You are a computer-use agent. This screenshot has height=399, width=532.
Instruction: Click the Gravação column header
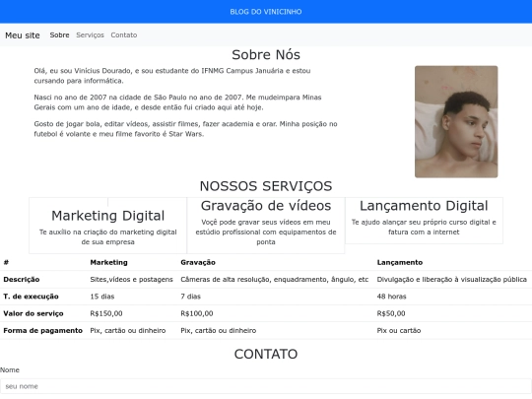click(198, 262)
